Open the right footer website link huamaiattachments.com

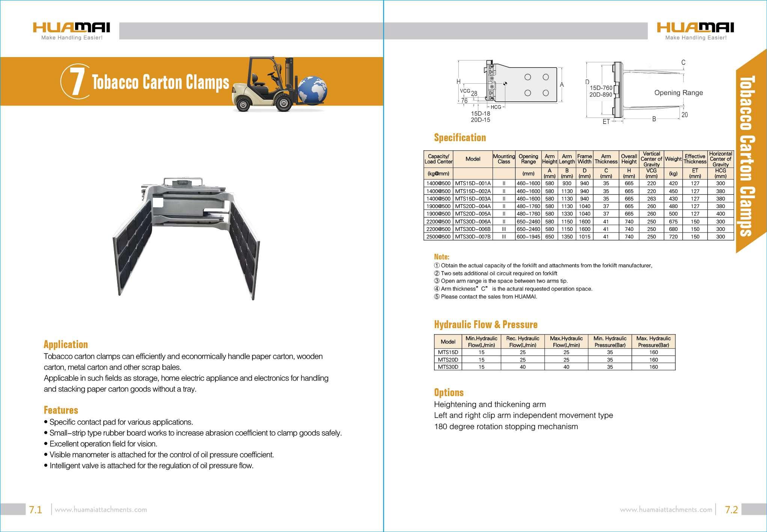(x=666, y=509)
